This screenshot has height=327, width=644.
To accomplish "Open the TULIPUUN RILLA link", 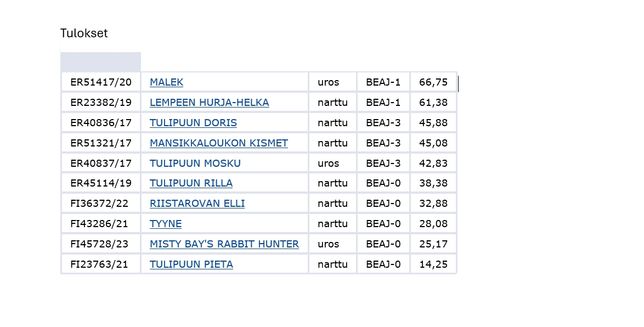I will point(191,183).
